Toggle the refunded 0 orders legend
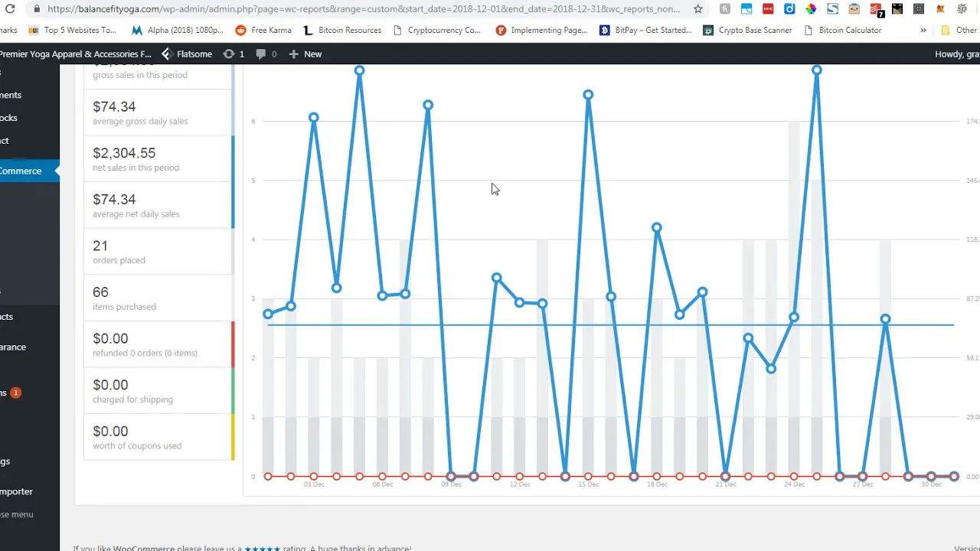Viewport: 980px width, 551px height. click(158, 344)
